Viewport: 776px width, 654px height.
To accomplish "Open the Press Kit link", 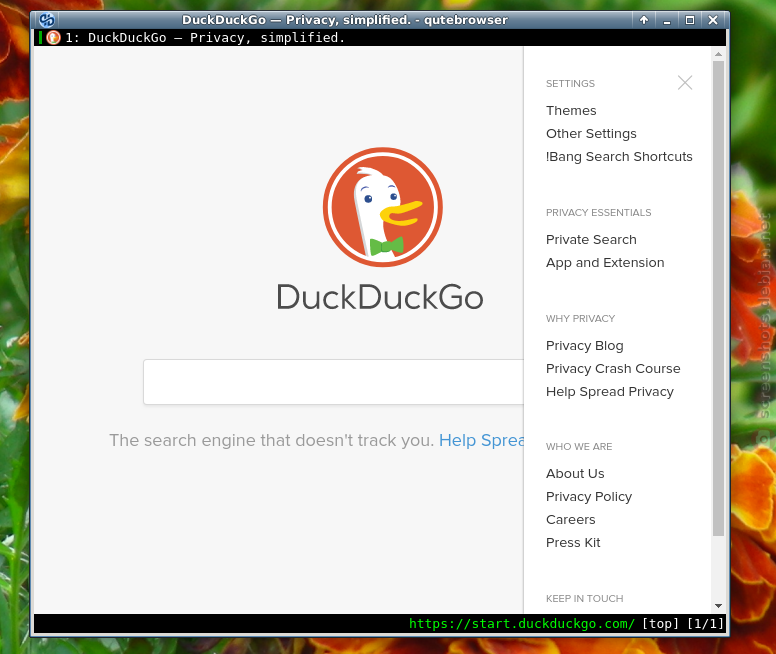I will [573, 543].
